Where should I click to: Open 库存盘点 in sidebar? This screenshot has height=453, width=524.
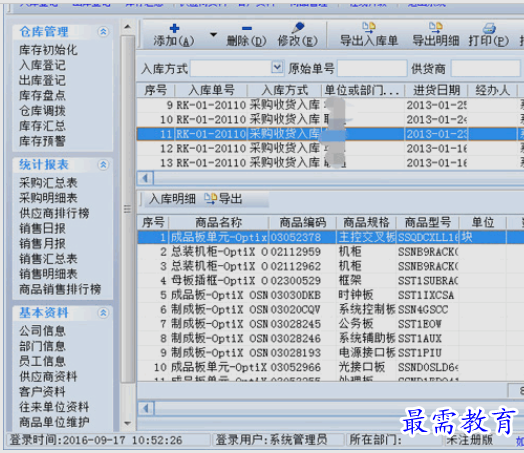[x=42, y=96]
